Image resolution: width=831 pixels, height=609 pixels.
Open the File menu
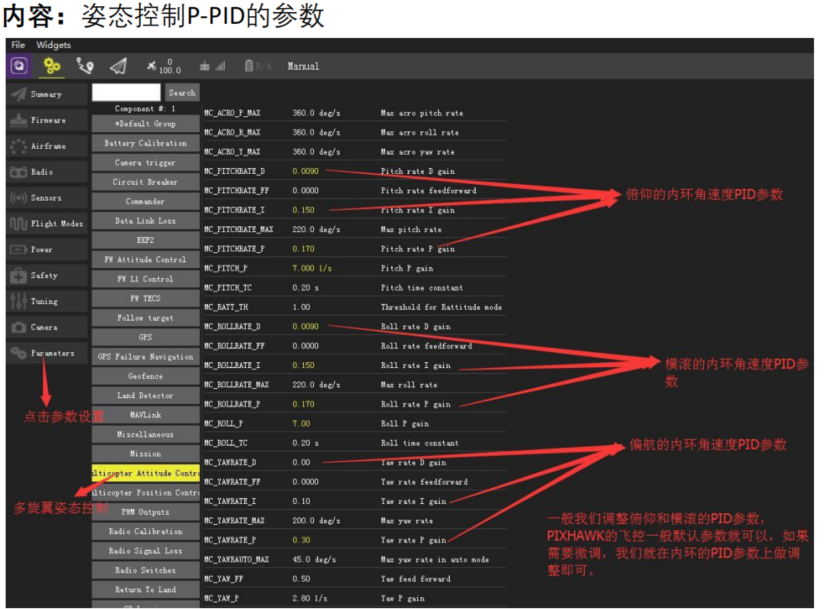[x=16, y=44]
